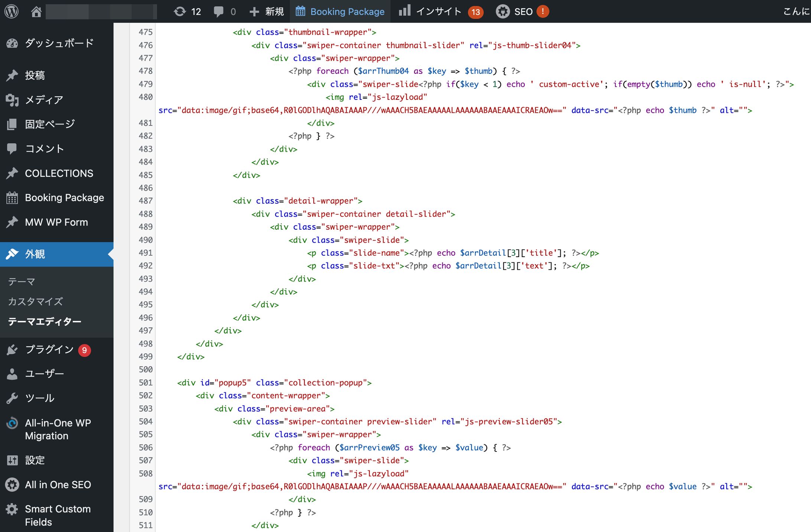Click the メディア media icon
Image resolution: width=811 pixels, height=532 pixels.
click(12, 100)
